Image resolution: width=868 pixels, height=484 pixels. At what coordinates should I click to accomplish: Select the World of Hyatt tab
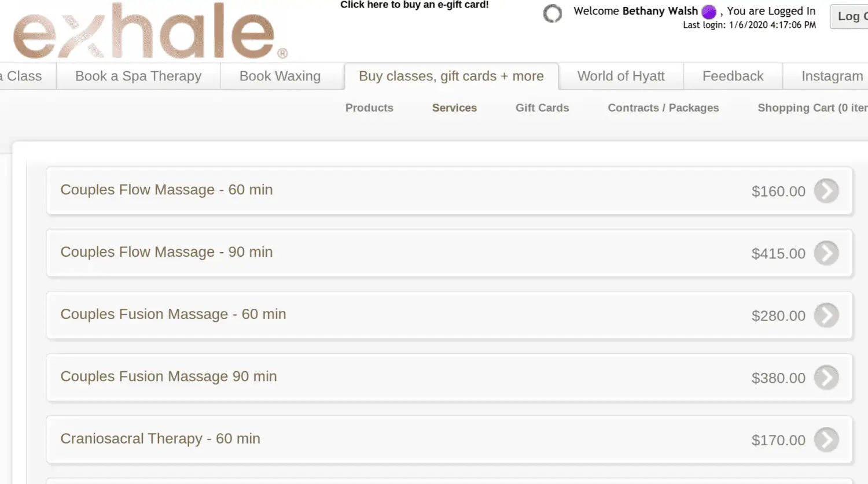point(621,76)
